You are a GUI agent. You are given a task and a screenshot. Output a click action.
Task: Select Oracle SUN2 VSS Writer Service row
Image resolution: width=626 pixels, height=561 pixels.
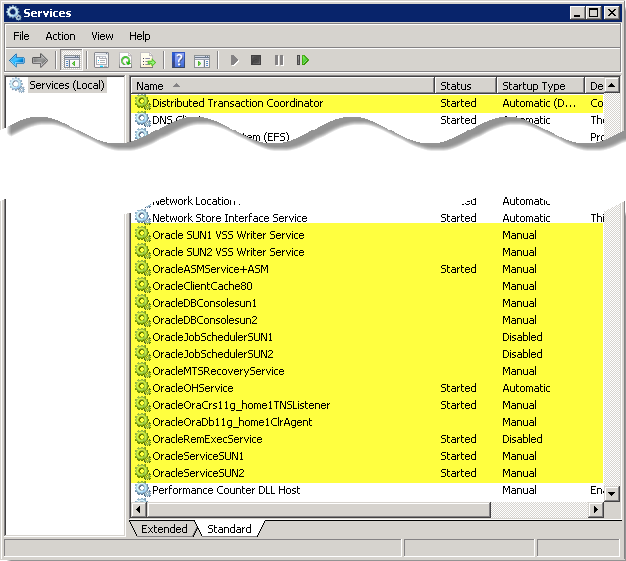pyautogui.click(x=367, y=252)
